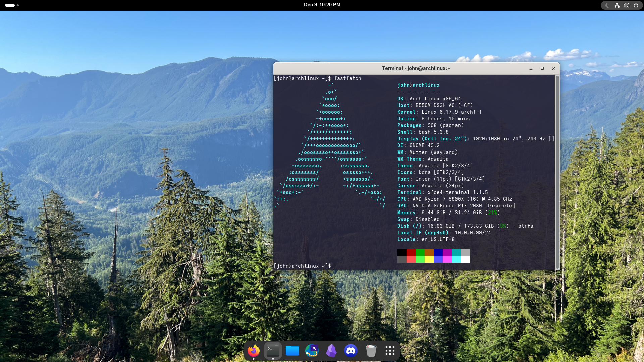This screenshot has width=644, height=362.
Task: Expand the system menu via power icon
Action: click(636, 5)
